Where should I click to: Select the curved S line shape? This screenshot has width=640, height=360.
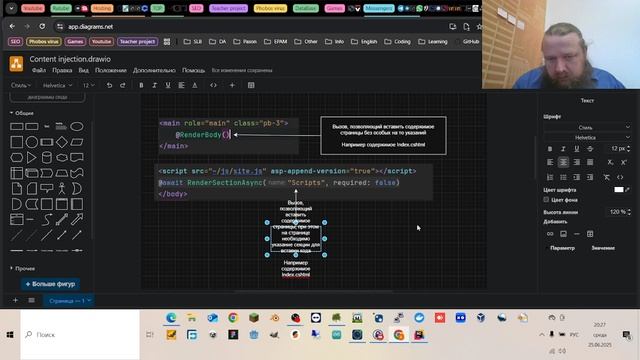click(47, 220)
